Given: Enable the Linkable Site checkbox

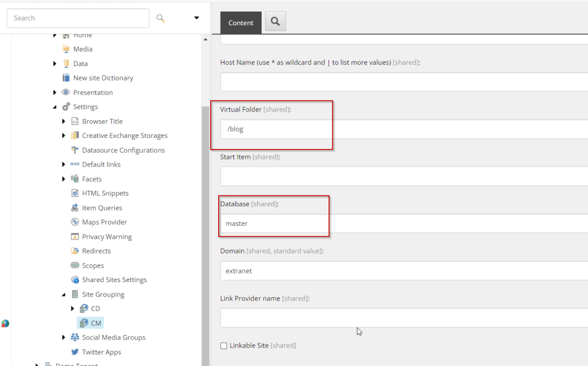Looking at the screenshot, I should pyautogui.click(x=224, y=346).
